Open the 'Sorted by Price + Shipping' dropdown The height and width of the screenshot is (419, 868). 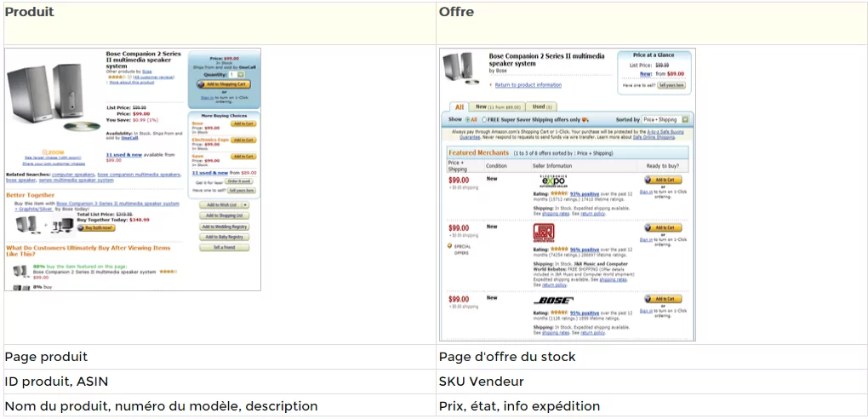665,120
